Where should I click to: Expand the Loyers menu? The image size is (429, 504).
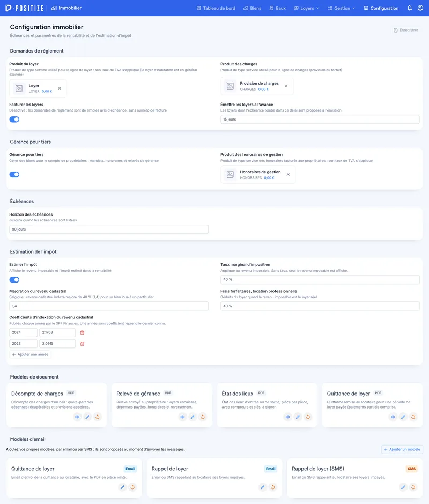coord(307,8)
